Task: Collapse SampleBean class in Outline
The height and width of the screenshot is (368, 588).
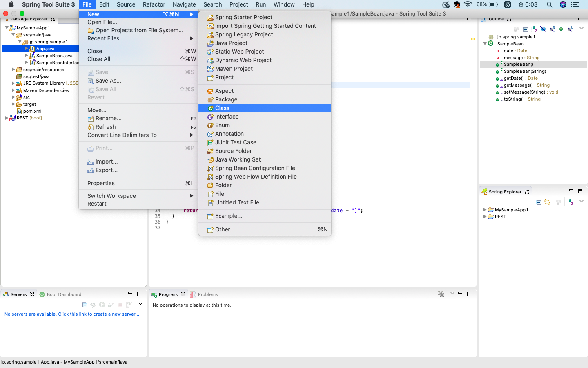Action: click(x=485, y=44)
